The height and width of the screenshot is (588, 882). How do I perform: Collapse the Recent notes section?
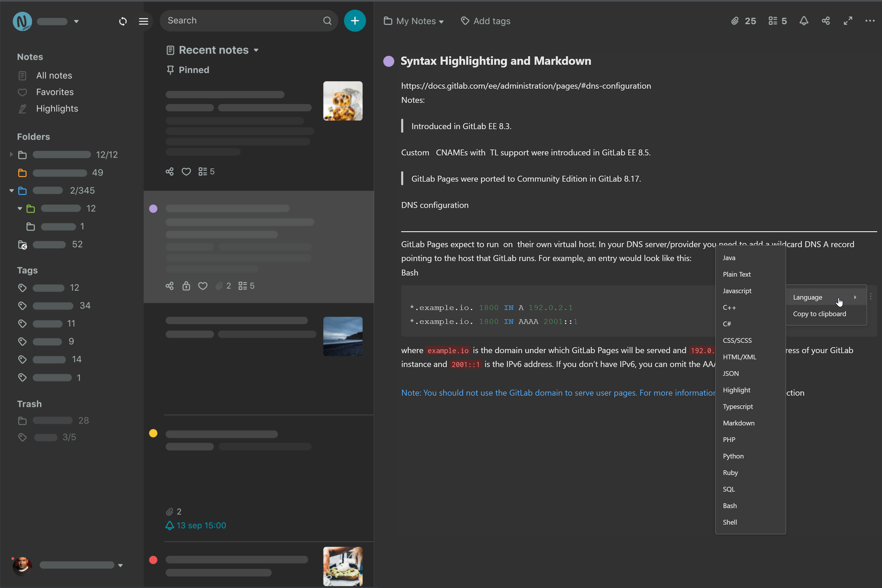[x=257, y=50]
